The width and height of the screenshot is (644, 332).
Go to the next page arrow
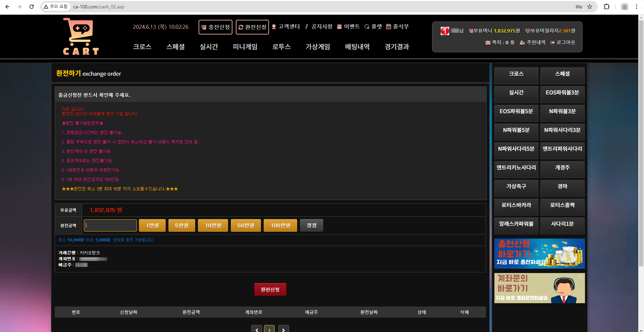(283, 329)
